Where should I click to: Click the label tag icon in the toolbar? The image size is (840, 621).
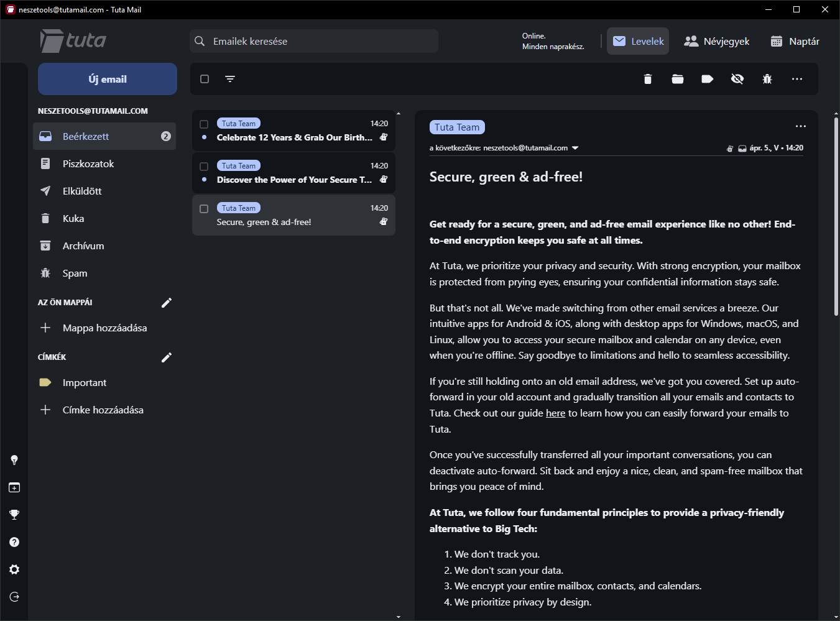(x=708, y=79)
